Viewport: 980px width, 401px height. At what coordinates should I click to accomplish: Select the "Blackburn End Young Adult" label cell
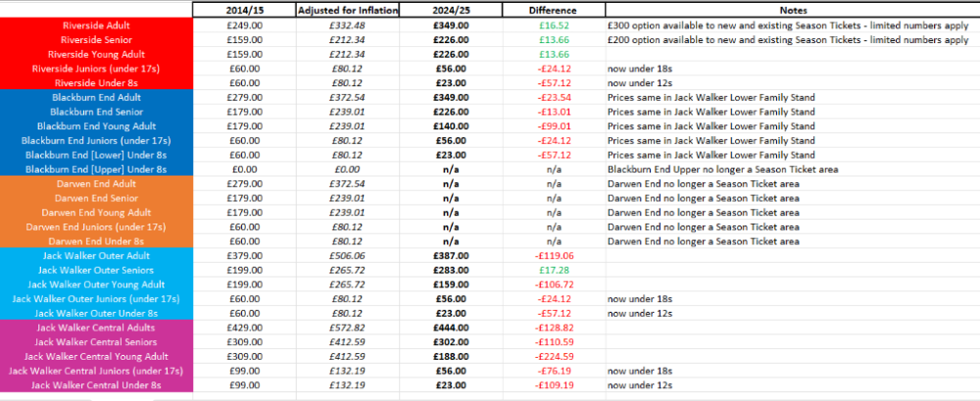click(94, 126)
